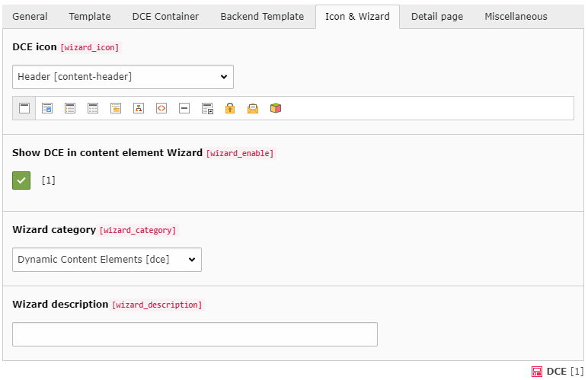Viewport: 588px width, 380px height.
Task: Expand the Wizard category dropdown
Action: [x=107, y=260]
